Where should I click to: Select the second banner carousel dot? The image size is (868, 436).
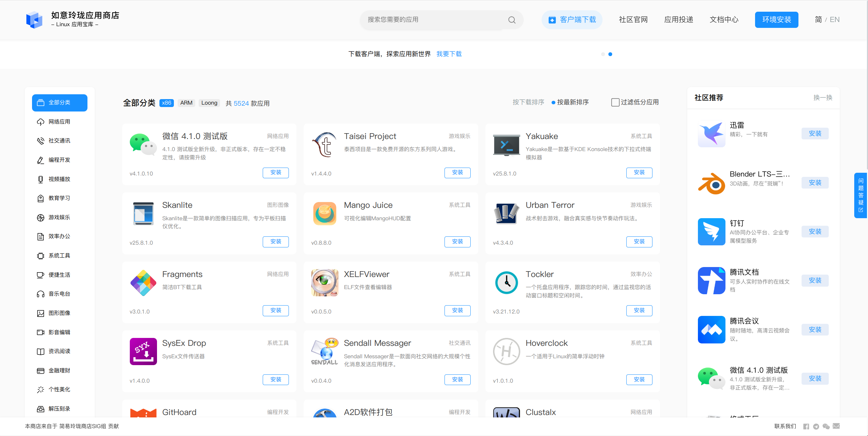pyautogui.click(x=610, y=54)
